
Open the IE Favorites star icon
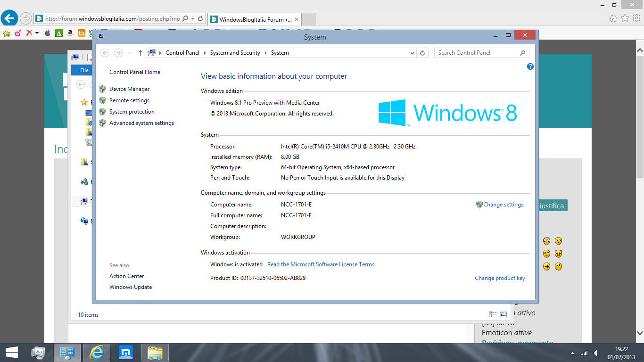coord(625,18)
